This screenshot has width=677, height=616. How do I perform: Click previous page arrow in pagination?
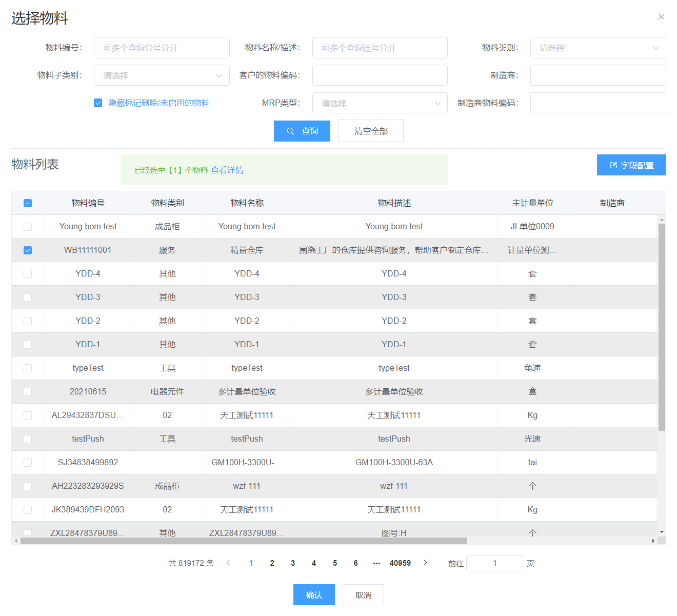(228, 563)
